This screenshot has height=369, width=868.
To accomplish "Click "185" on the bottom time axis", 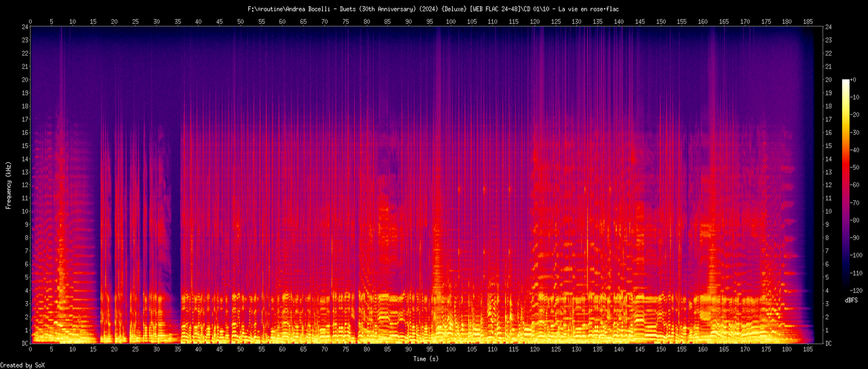I will pos(808,351).
